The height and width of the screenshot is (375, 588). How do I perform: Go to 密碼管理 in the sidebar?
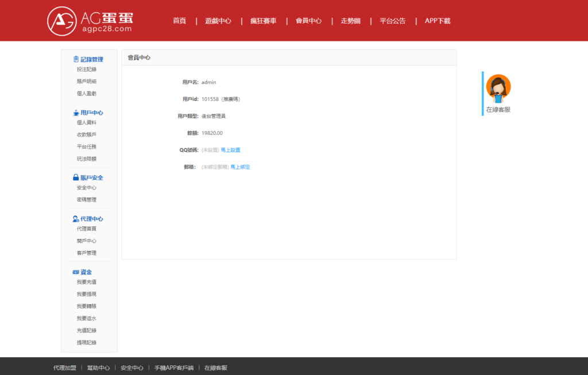[x=87, y=200]
